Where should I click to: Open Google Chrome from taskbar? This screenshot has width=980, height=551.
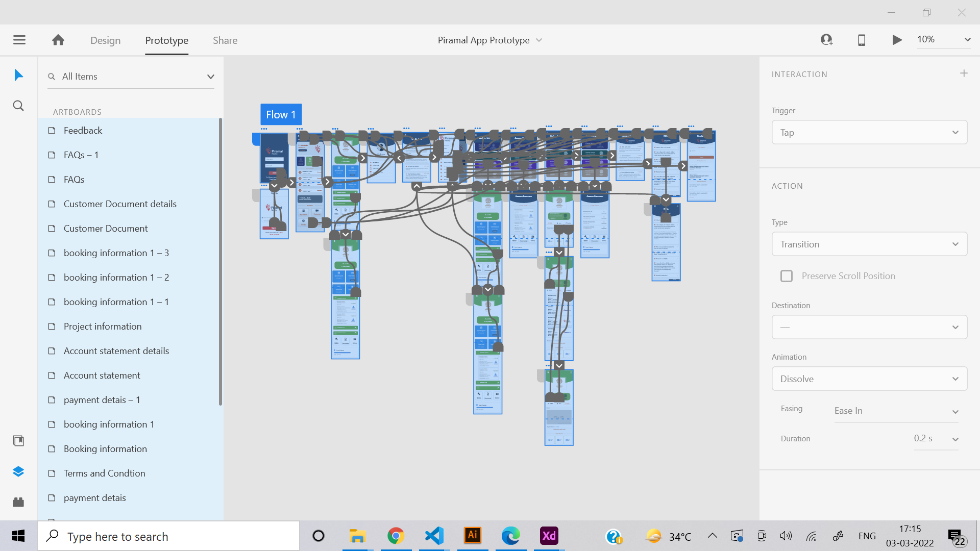(x=396, y=536)
